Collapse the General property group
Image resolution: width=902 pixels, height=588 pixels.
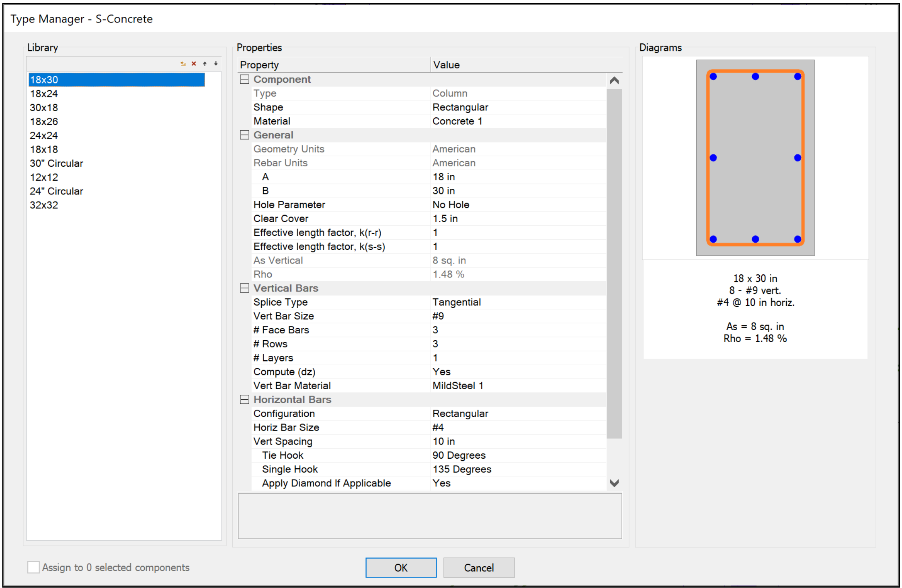244,135
